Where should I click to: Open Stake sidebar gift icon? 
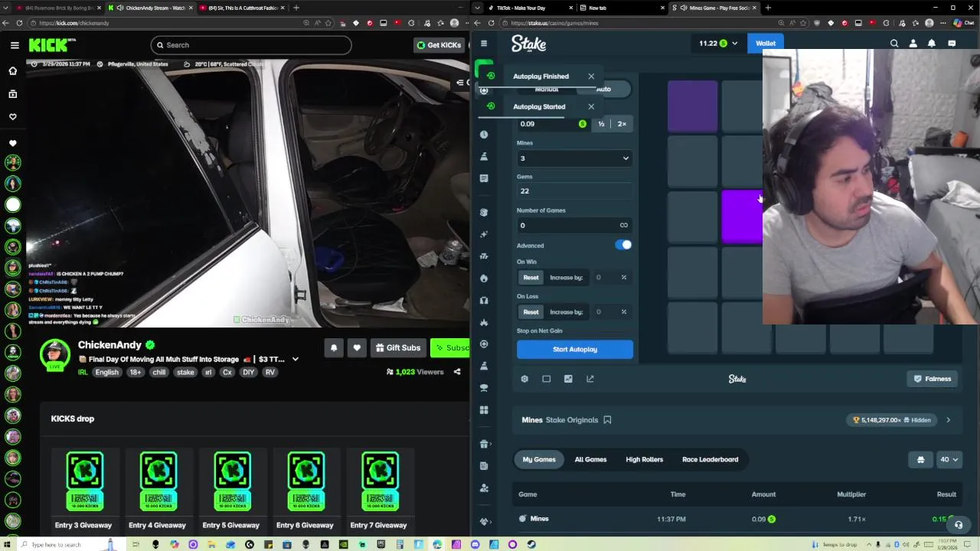point(484,444)
